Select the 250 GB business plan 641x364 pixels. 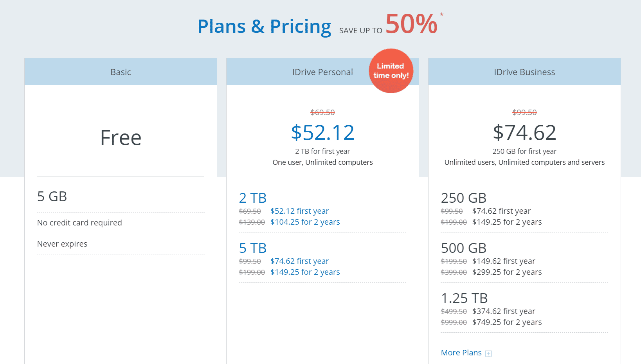[464, 198]
